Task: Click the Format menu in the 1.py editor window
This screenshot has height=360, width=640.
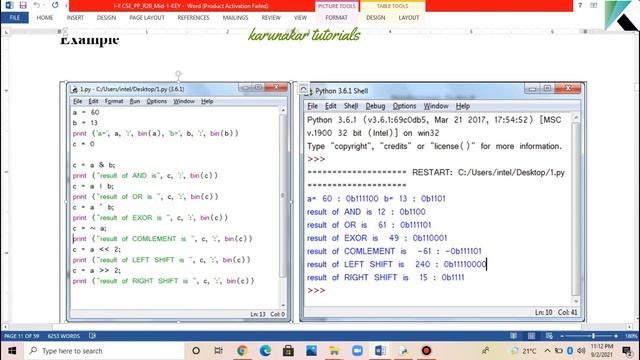Action: coord(114,101)
